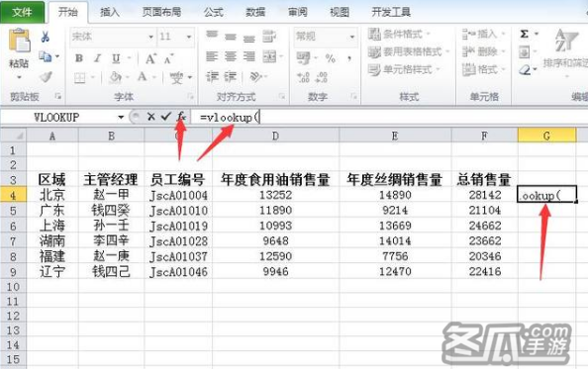Open the font size dropdown
The height and width of the screenshot is (370, 588).
click(189, 37)
